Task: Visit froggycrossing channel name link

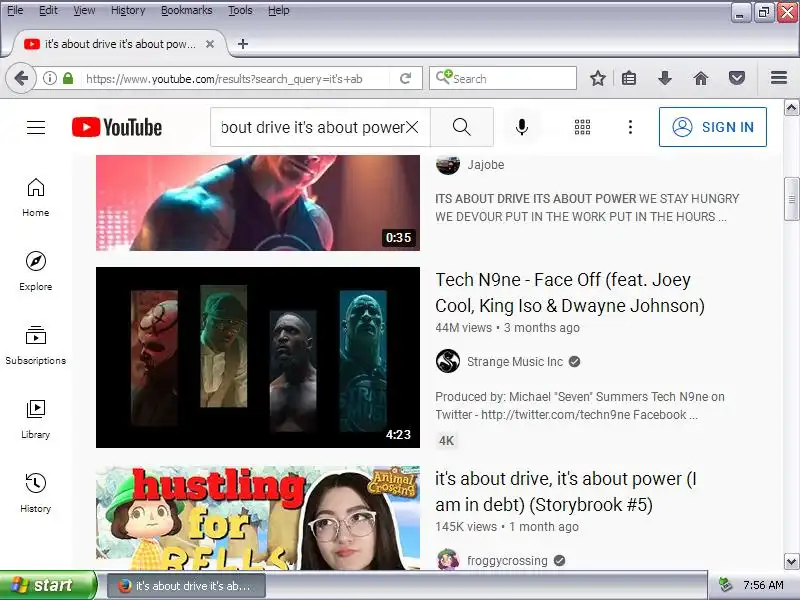Action: pyautogui.click(x=507, y=561)
